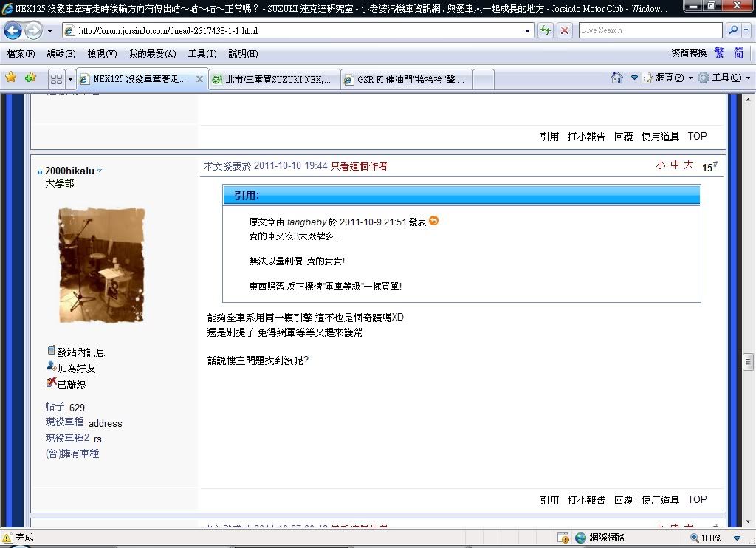Viewport: 756px width, 548px height.
Task: Open the Favorites Center star icon
Action: tap(10, 78)
